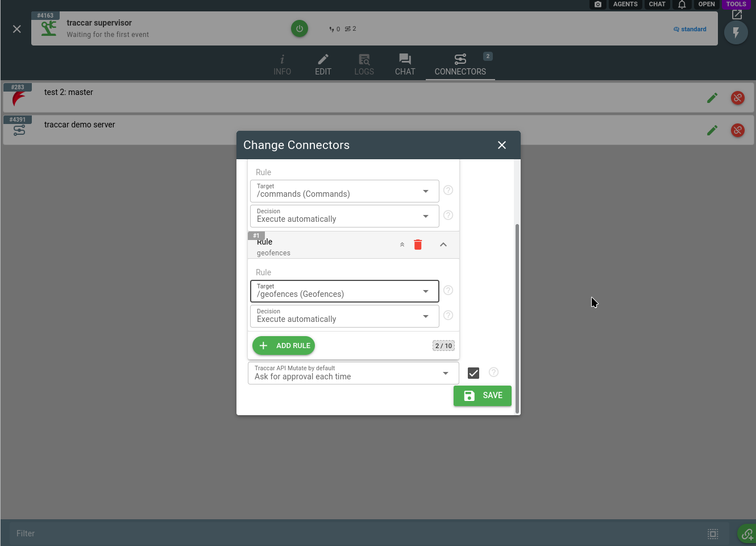Open the agent in external window icon
Viewport: 756px width, 546px height.
tap(737, 15)
